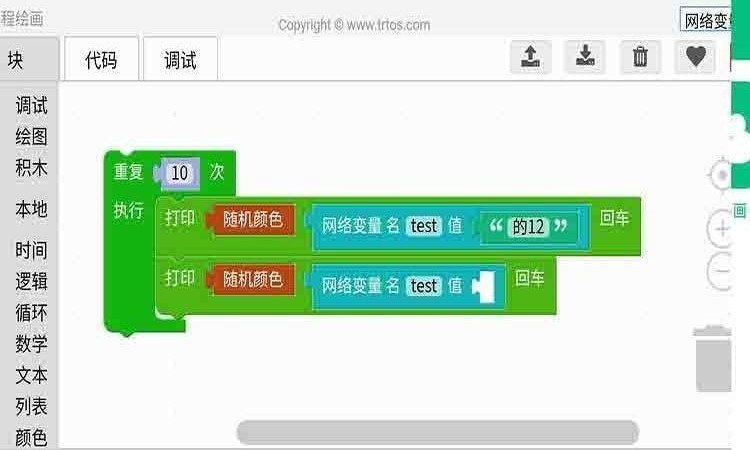Open the 文本 block category
The image size is (750, 450).
point(31,375)
